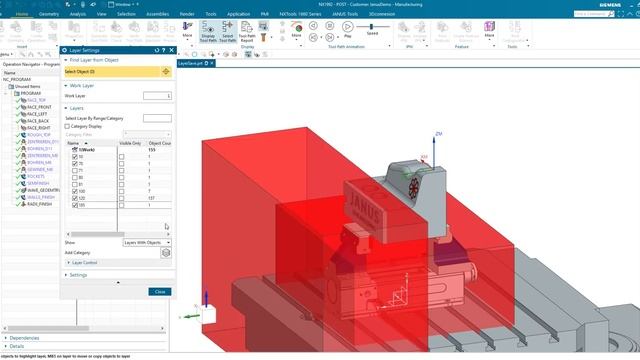Toggle Visible Only for layer 10
This screenshot has width=640, height=360.
pyautogui.click(x=122, y=157)
